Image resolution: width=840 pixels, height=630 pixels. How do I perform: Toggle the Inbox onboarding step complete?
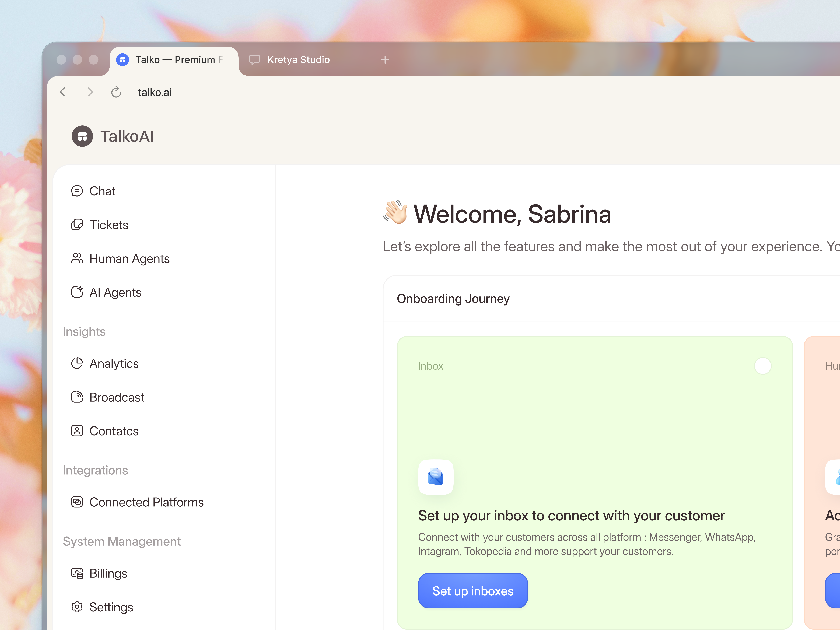[x=762, y=366]
